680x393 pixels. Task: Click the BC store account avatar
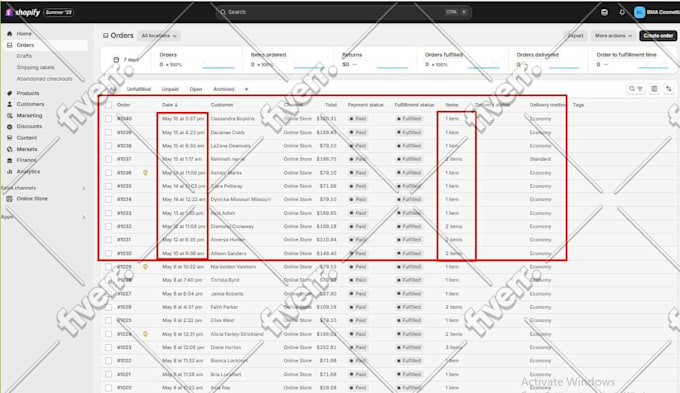(x=639, y=12)
